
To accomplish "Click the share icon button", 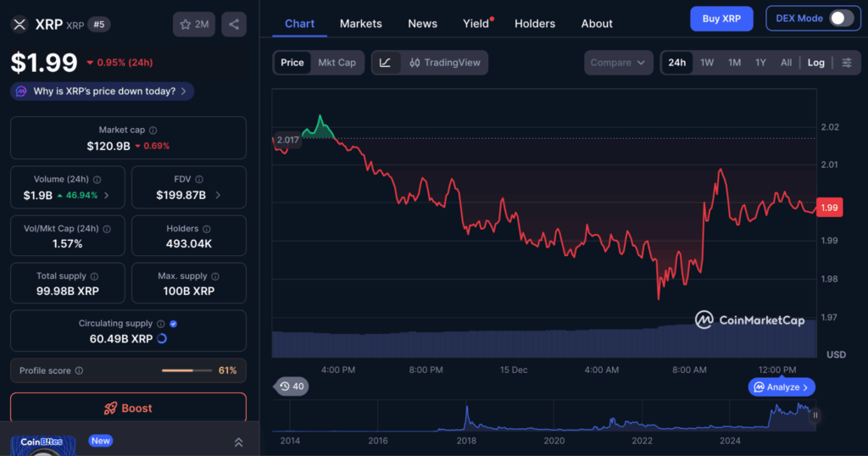I will coord(234,25).
